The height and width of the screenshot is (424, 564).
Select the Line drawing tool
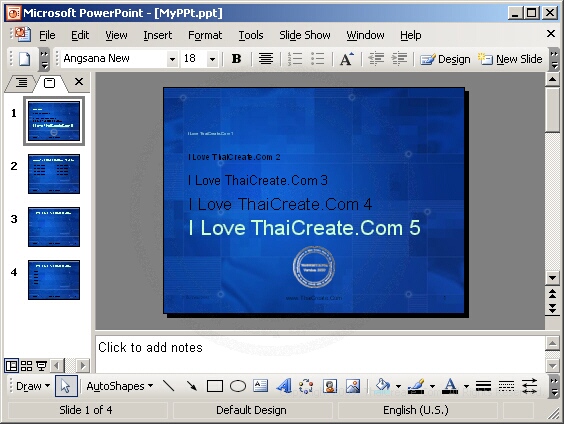168,386
